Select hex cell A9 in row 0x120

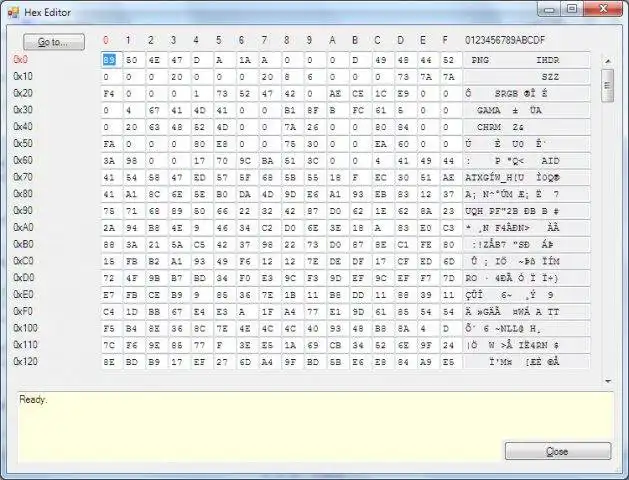[x=426, y=362]
